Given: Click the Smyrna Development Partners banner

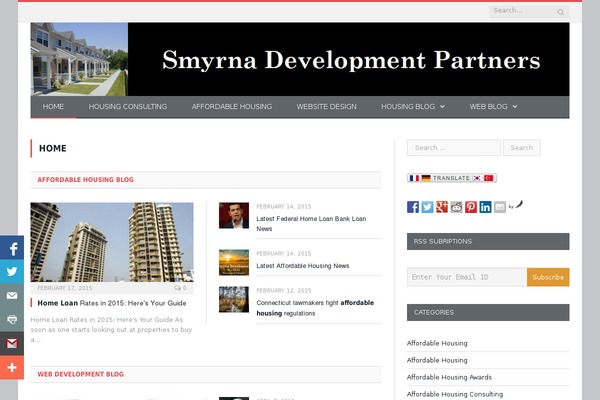Looking at the screenshot, I should pos(300,59).
